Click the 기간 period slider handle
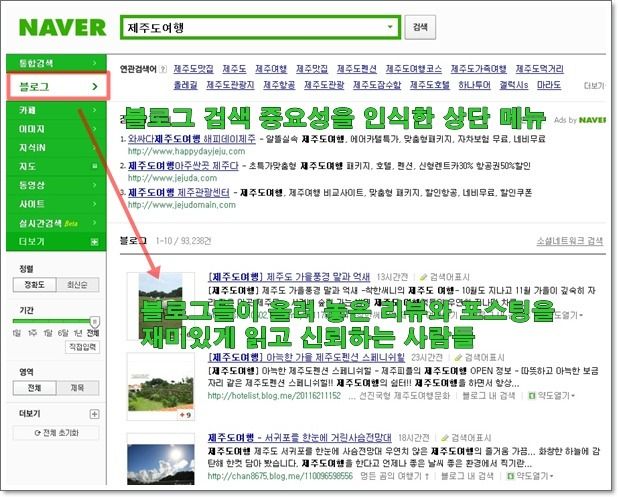Viewport: 618px width, 497px height. point(94,321)
